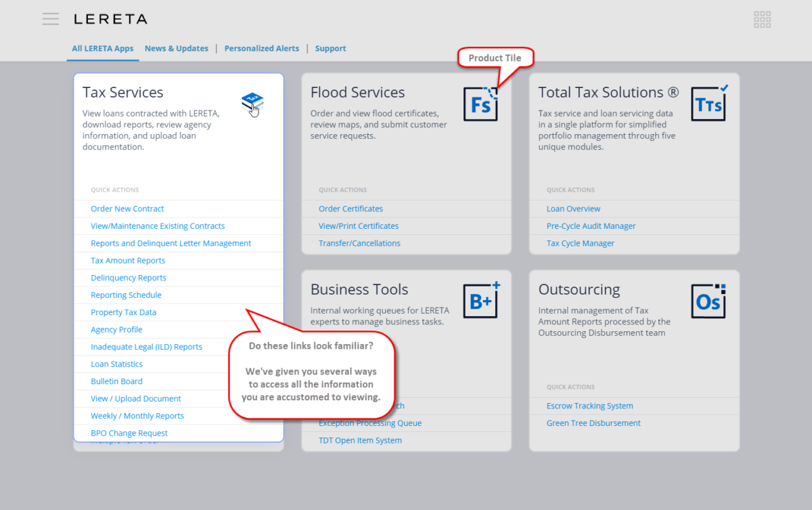Open the hamburger menu icon
The width and height of the screenshot is (812, 510).
(51, 19)
